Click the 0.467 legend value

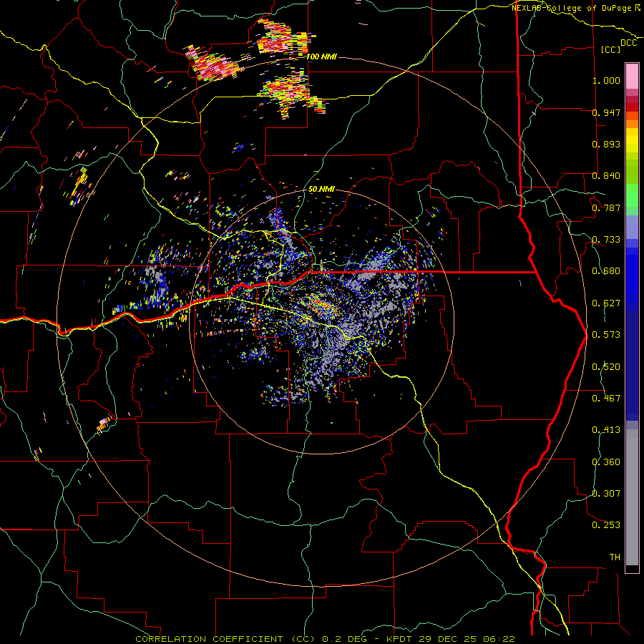606,399
